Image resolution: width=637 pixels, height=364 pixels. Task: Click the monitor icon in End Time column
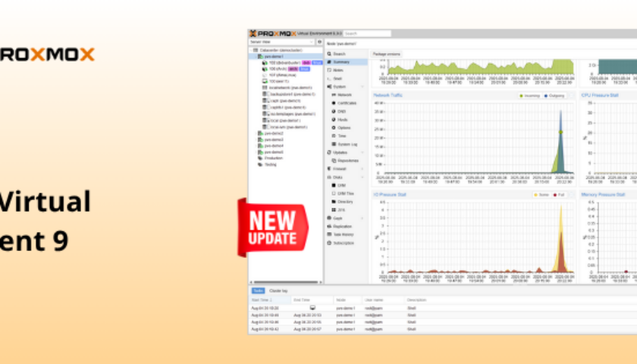(x=312, y=308)
